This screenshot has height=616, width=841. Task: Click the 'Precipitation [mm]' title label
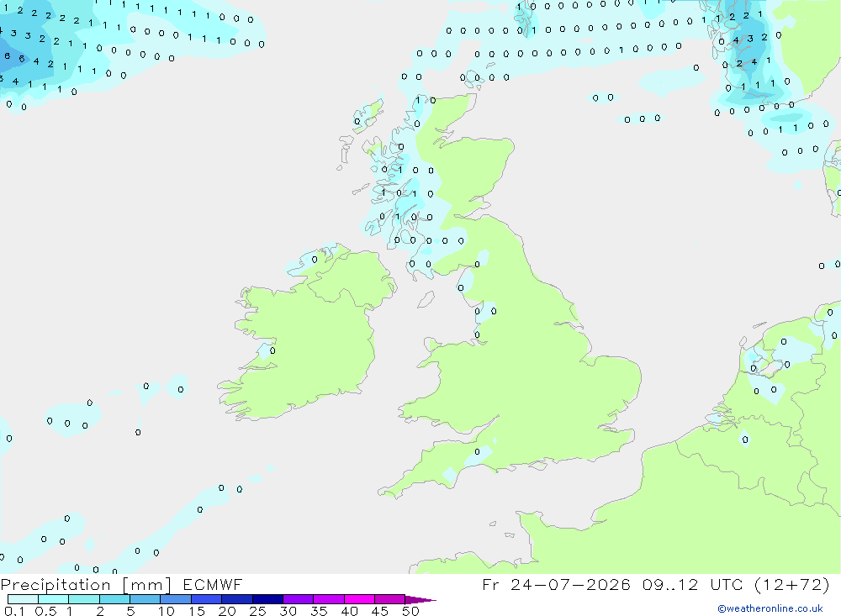[86, 585]
